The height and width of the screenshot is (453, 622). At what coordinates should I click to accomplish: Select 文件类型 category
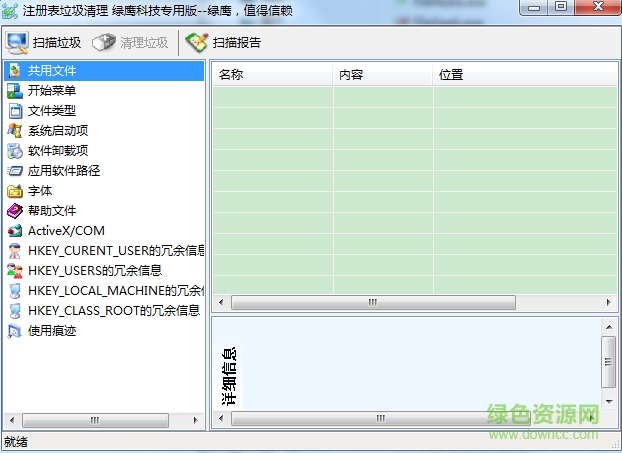52,111
